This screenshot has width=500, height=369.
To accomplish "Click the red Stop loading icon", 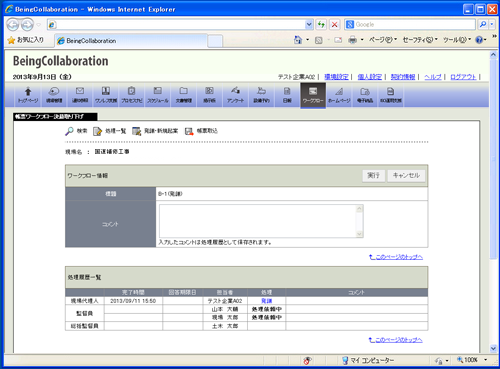I will coord(334,24).
